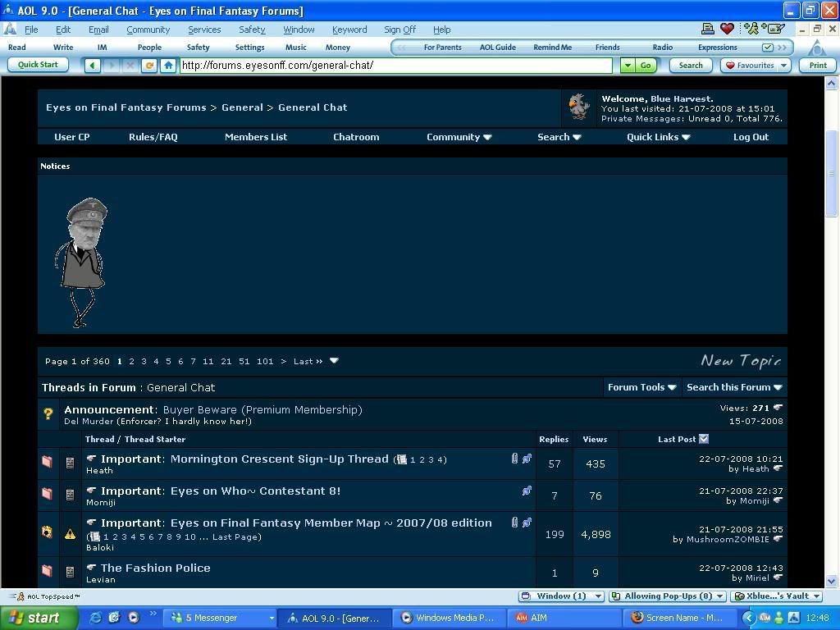Expand the Favourites dropdown arrow

pyautogui.click(x=783, y=66)
